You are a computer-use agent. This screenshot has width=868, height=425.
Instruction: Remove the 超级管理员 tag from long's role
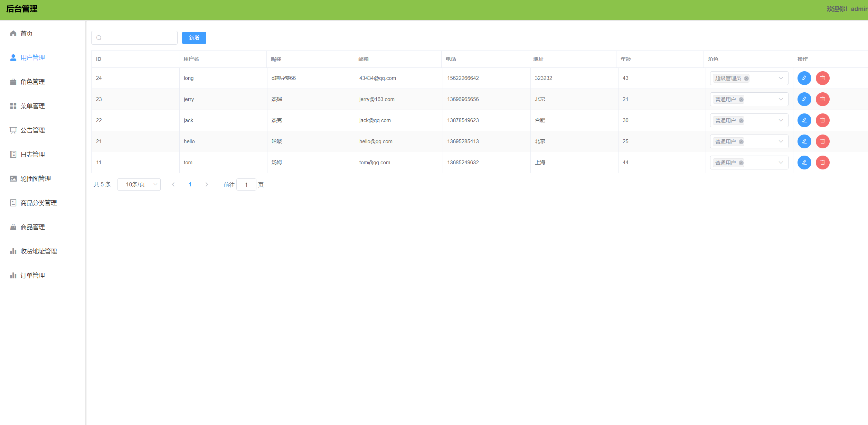746,78
